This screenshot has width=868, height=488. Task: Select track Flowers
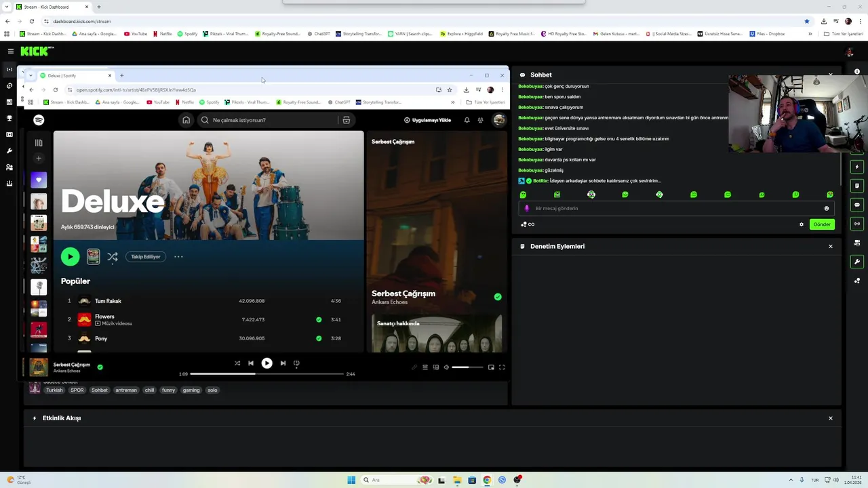coord(104,317)
